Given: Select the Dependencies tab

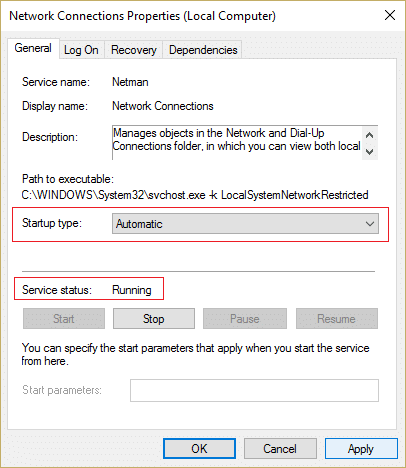Looking at the screenshot, I should click(203, 50).
